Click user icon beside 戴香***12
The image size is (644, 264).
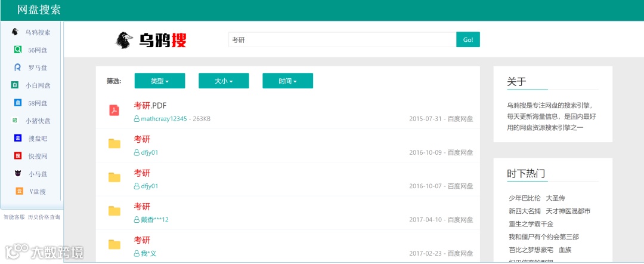tap(137, 220)
